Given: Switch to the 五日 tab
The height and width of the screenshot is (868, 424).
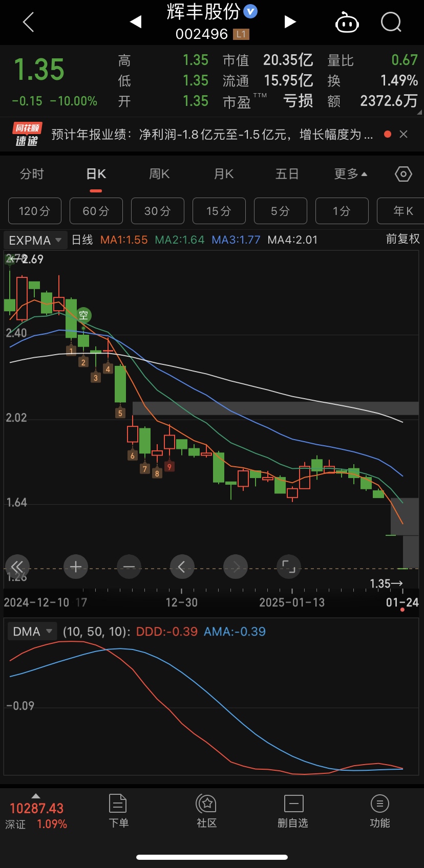Looking at the screenshot, I should tap(287, 174).
